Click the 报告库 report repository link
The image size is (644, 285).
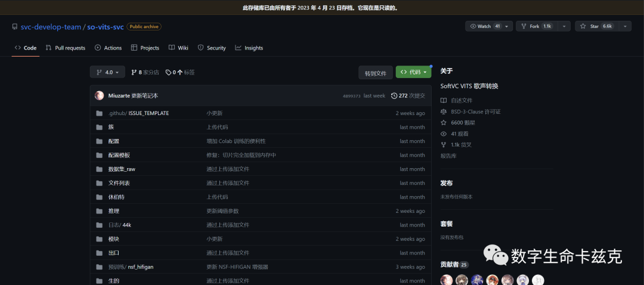(448, 156)
